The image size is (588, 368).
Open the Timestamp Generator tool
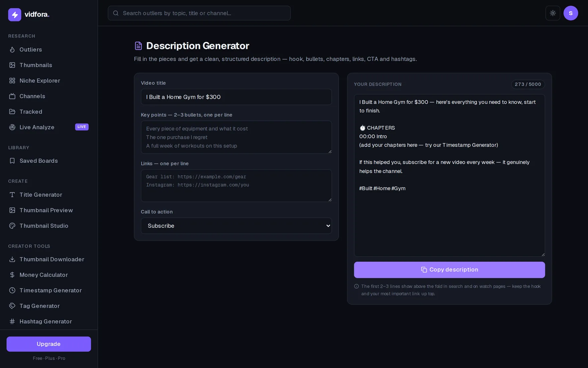coord(49,290)
